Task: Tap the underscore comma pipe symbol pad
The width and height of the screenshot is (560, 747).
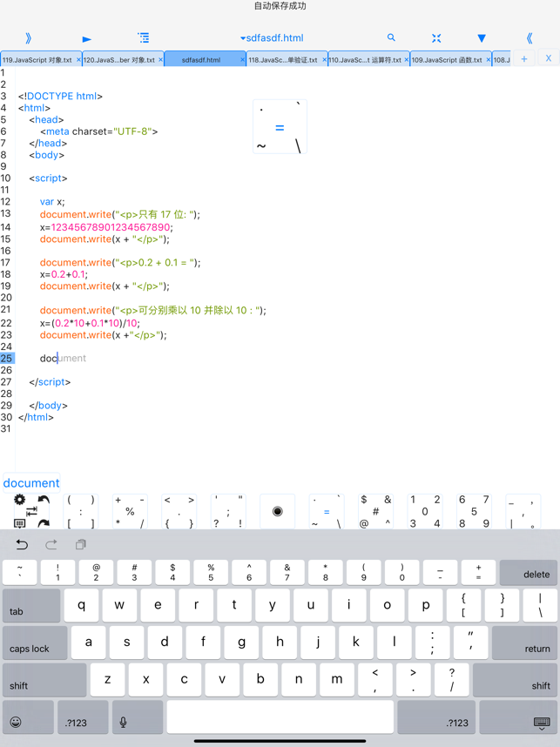Action: tap(523, 511)
